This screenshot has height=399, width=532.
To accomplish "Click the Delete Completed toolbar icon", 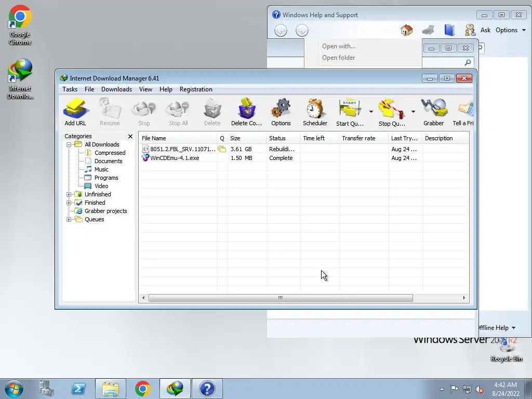I will point(247,112).
